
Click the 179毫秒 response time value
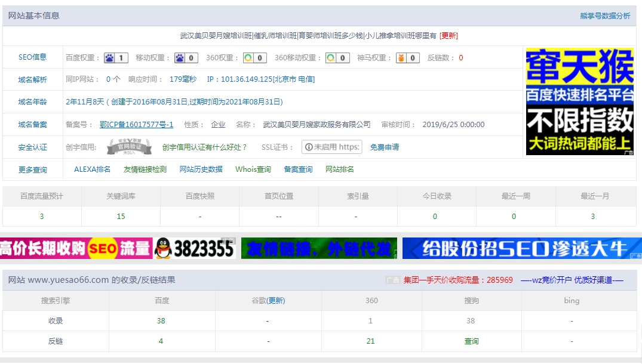(183, 79)
